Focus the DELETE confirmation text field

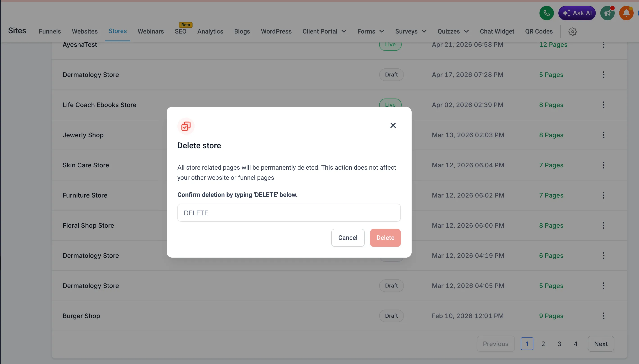pos(289,213)
